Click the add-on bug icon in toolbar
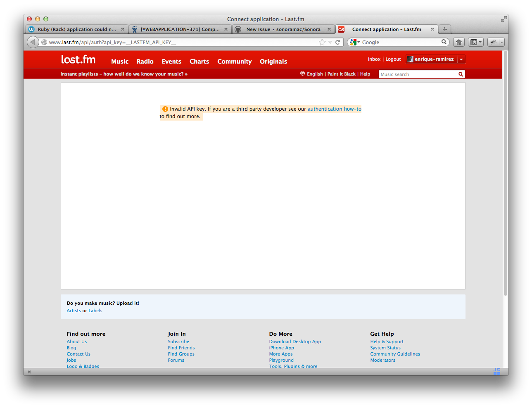Image resolution: width=532 pixels, height=408 pixels. (x=493, y=42)
